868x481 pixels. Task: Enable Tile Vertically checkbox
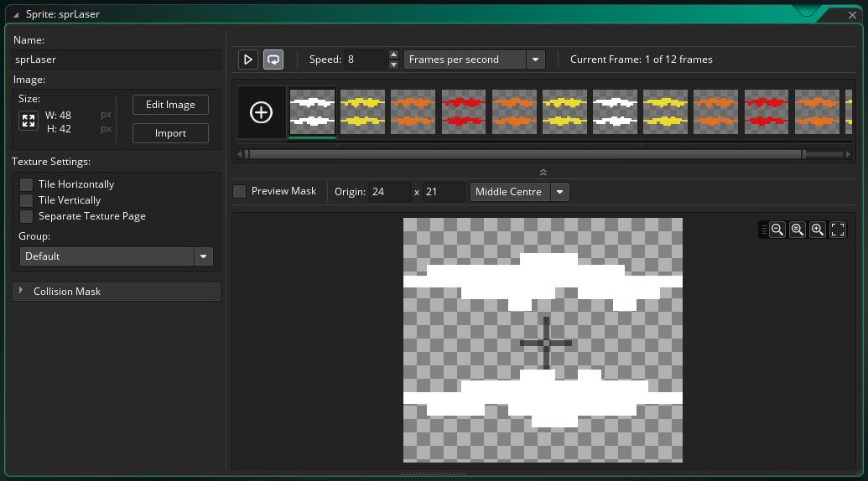coord(26,200)
